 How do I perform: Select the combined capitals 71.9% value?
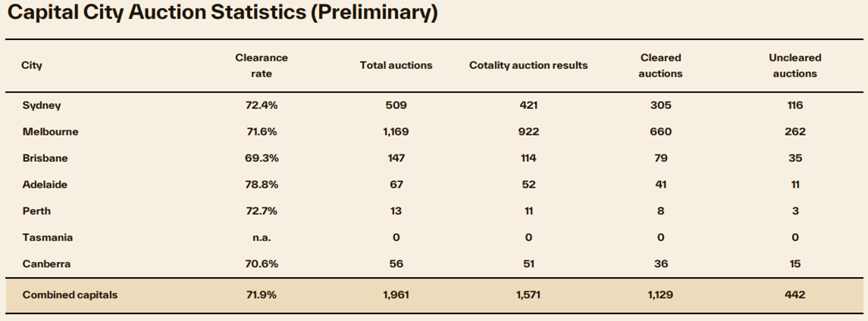262,295
